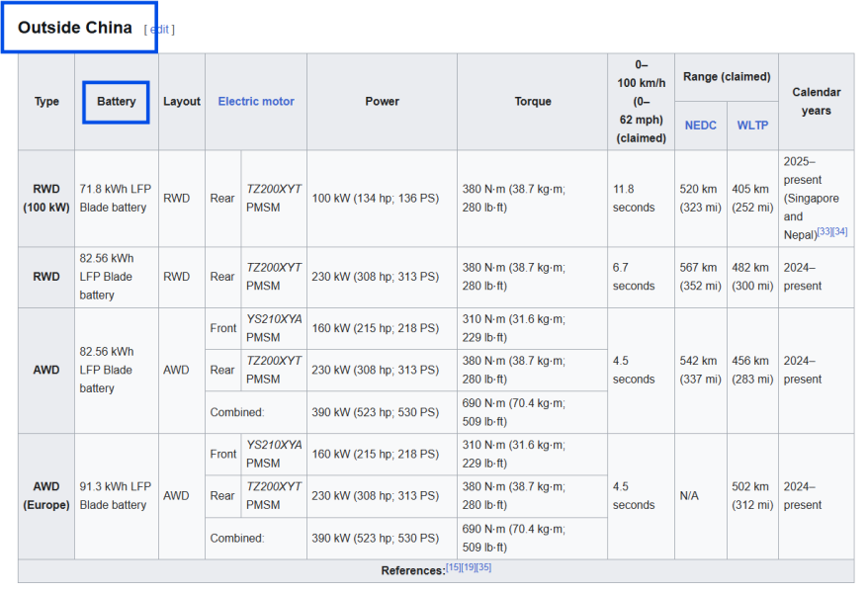Select the RWD (100 kW) row header

46,198
